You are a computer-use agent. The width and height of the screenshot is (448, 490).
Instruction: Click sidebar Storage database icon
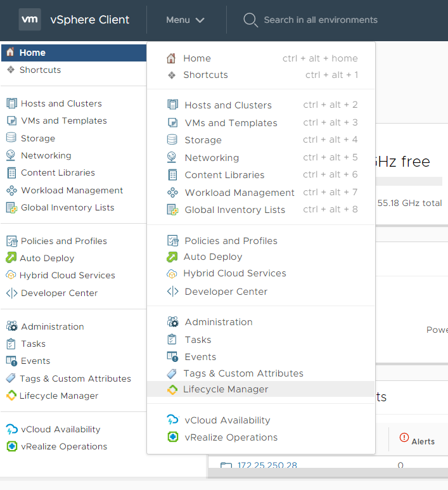(x=11, y=138)
